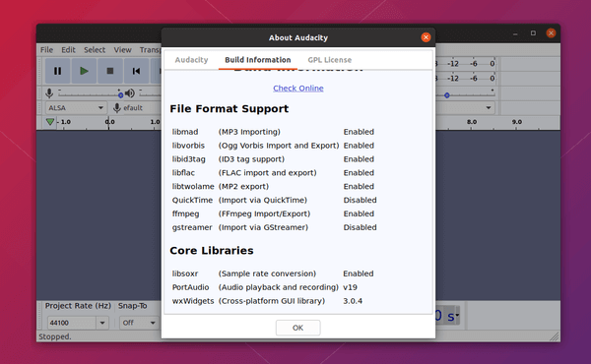This screenshot has height=364, width=591.
Task: Confirm the dialog with OK
Action: coord(297,328)
